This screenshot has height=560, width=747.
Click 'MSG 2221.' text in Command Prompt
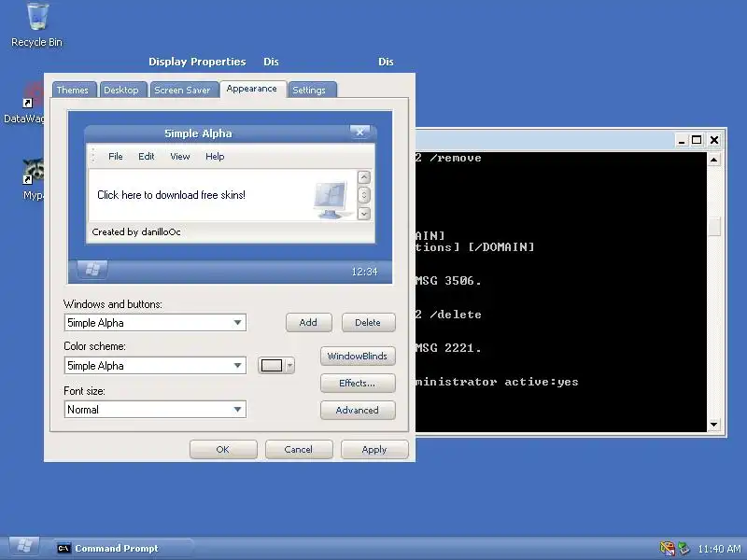pos(448,347)
